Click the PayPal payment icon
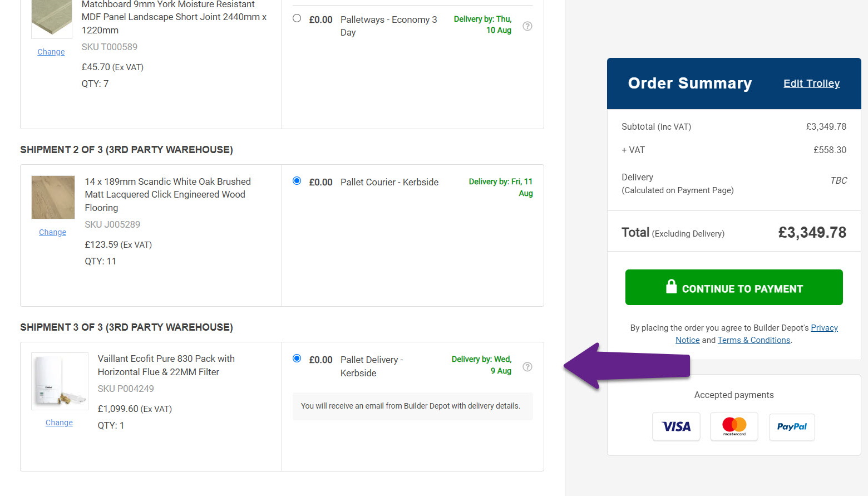 point(792,427)
